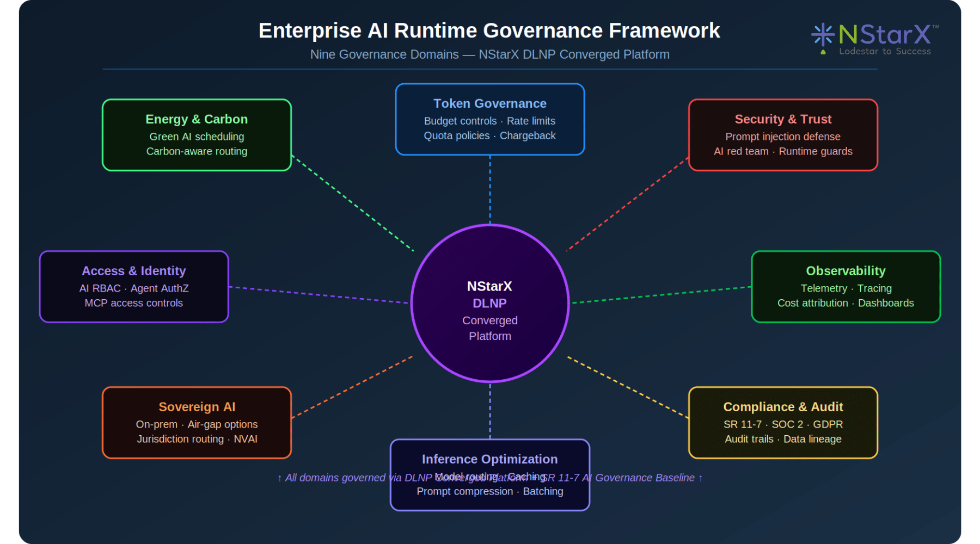
Task: Click 'MCP access controls' text
Action: click(134, 303)
